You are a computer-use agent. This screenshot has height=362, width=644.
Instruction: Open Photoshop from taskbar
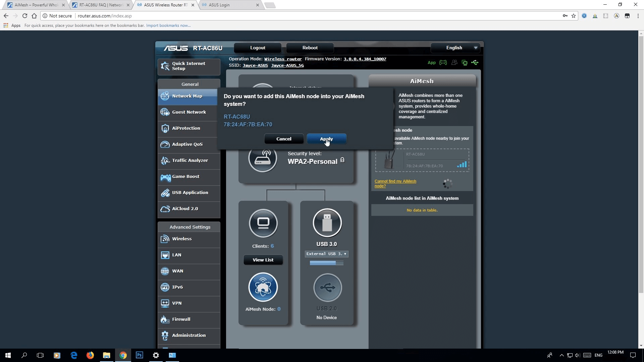point(140,355)
